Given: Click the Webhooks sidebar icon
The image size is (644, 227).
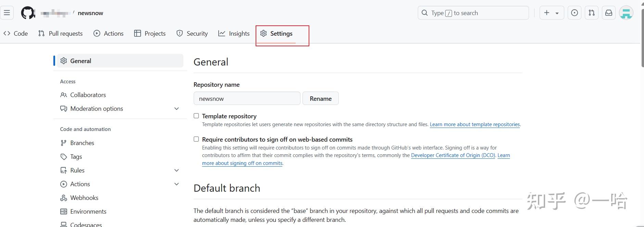Looking at the screenshot, I should click(x=64, y=198).
